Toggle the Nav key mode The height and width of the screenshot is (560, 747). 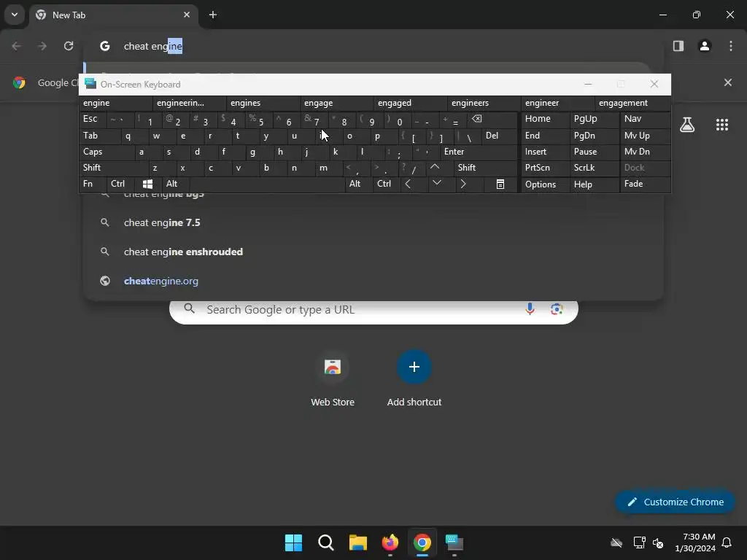[x=645, y=119]
